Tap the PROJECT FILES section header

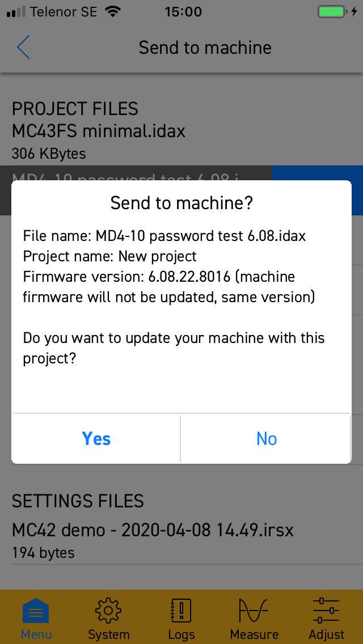pos(75,109)
